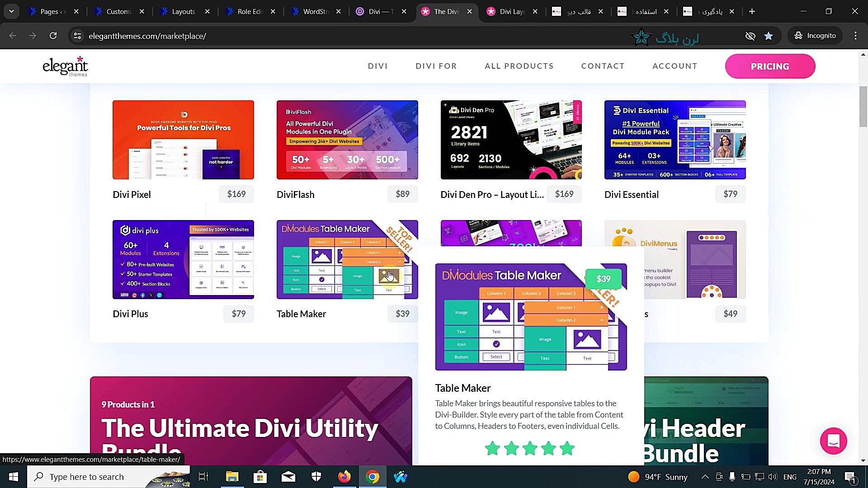Open the DIVI menu item
Viewport: 868px width, 488px height.
pos(377,66)
